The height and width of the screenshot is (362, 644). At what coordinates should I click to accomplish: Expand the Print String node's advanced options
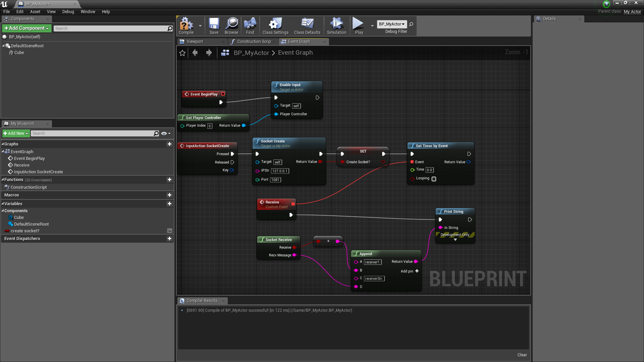[455, 240]
